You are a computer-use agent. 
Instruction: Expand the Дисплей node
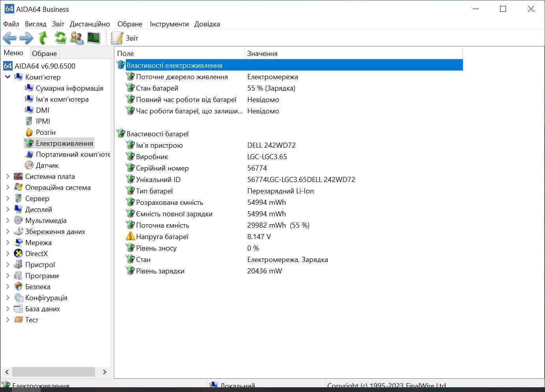[x=7, y=210]
